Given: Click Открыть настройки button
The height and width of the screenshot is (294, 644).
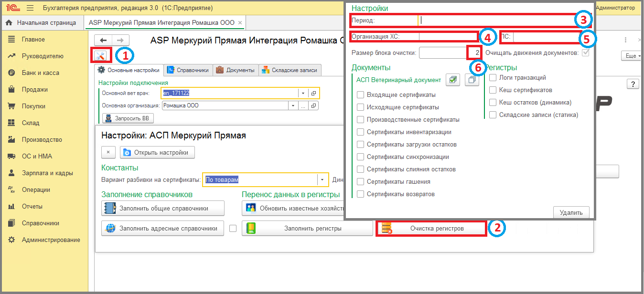Looking at the screenshot, I should [157, 152].
